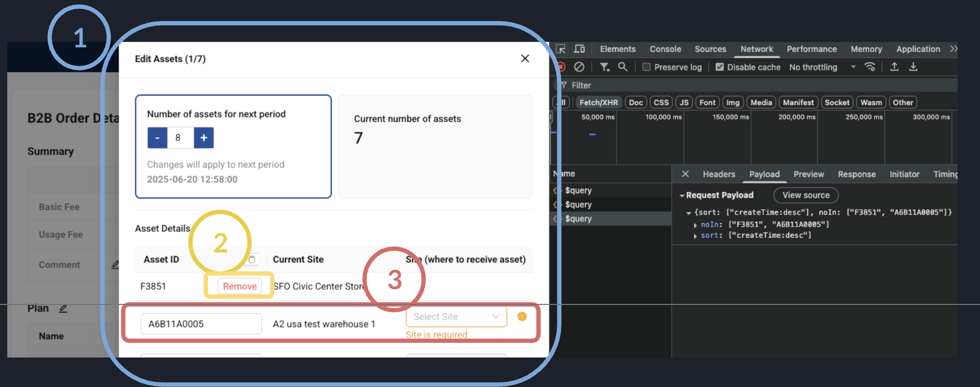Click the 250,000 ms timeline marker
This screenshot has height=387, width=980.
(864, 117)
